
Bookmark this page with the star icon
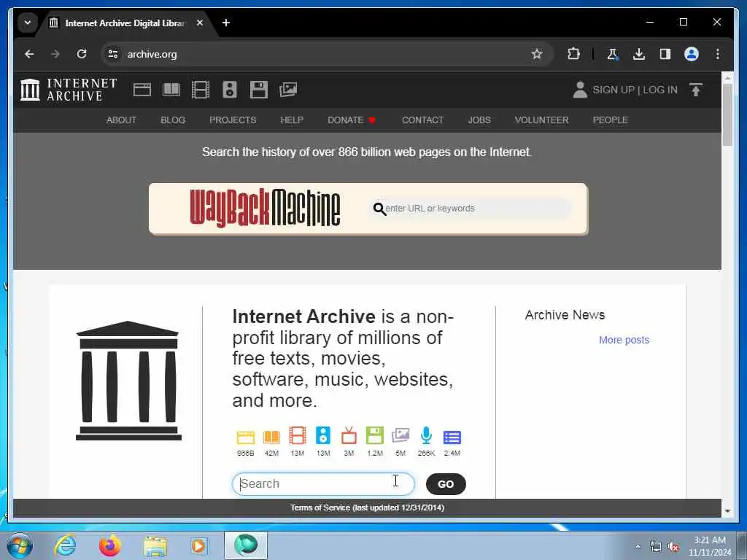tap(537, 54)
